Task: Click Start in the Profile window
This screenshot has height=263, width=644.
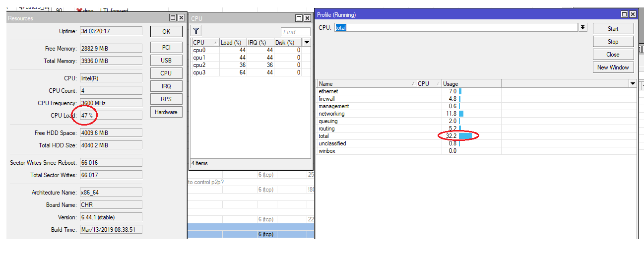Action: (613, 29)
